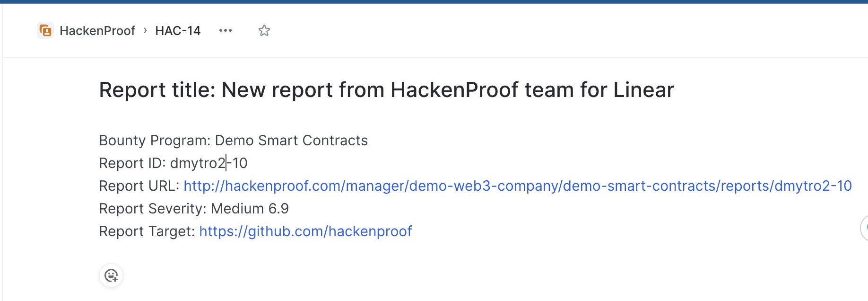Open the hackenproof.com report URL link
This screenshot has height=301, width=868.
517,186
